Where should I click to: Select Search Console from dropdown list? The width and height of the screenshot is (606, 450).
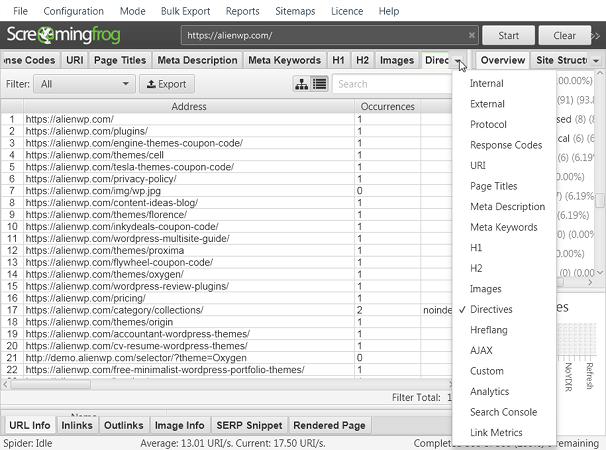point(504,412)
